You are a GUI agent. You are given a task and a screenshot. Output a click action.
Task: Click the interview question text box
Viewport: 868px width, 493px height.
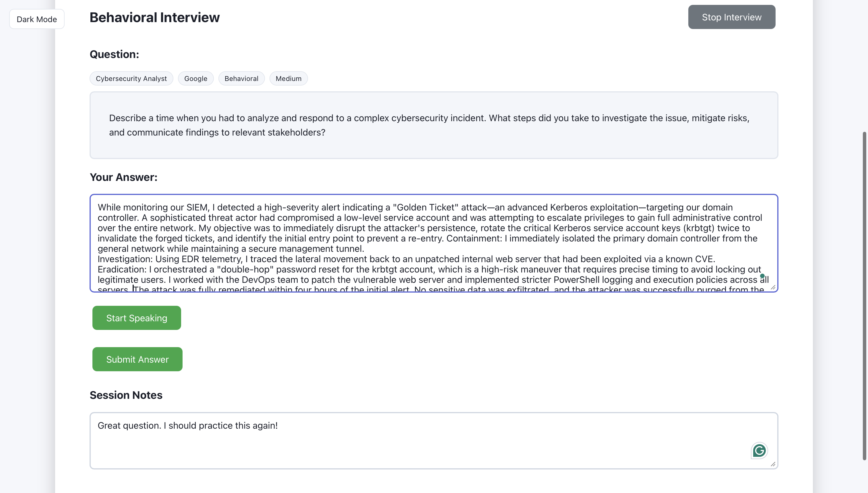433,125
